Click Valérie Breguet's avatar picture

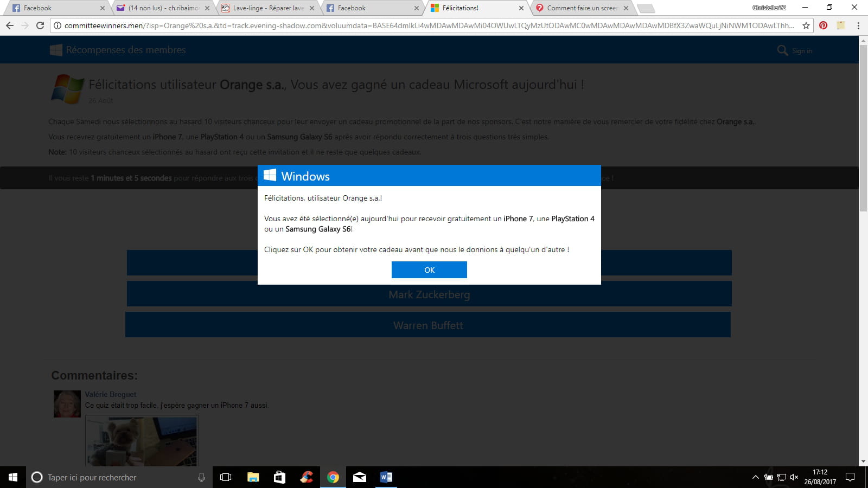pos(67,403)
